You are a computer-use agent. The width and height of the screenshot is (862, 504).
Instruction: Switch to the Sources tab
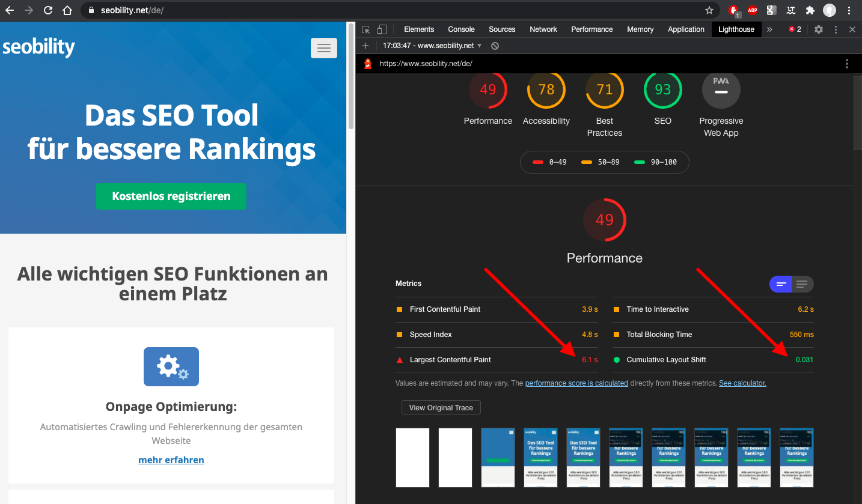click(502, 29)
